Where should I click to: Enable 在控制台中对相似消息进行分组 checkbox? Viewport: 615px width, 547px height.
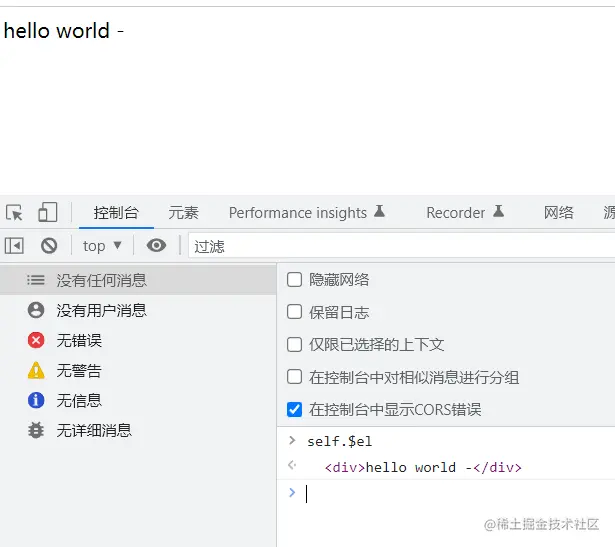point(294,377)
